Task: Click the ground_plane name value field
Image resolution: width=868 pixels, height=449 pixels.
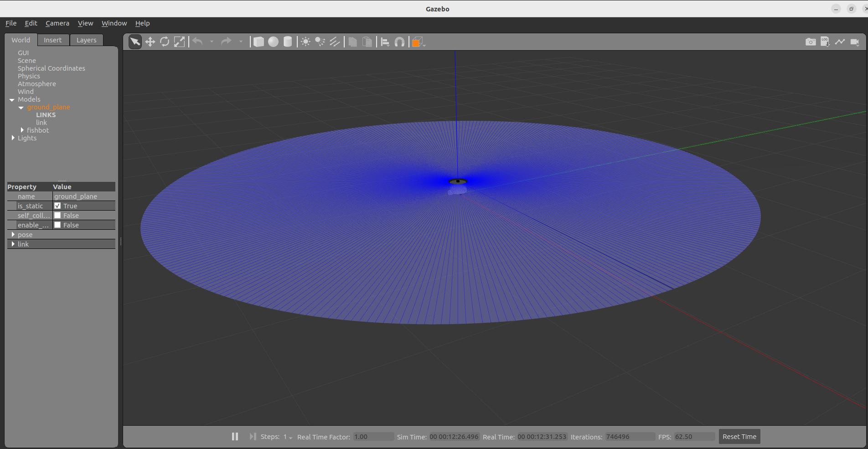Action: (x=84, y=196)
